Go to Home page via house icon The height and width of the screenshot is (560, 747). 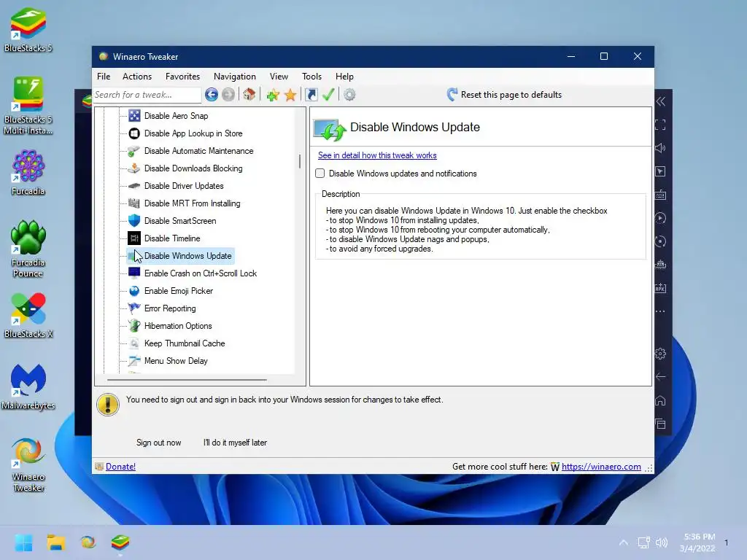tap(249, 94)
